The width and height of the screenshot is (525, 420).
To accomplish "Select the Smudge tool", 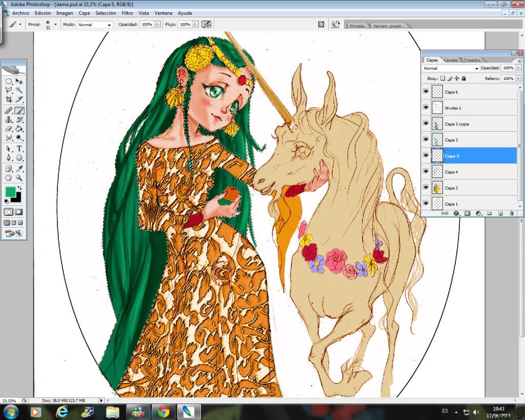I will (9, 137).
